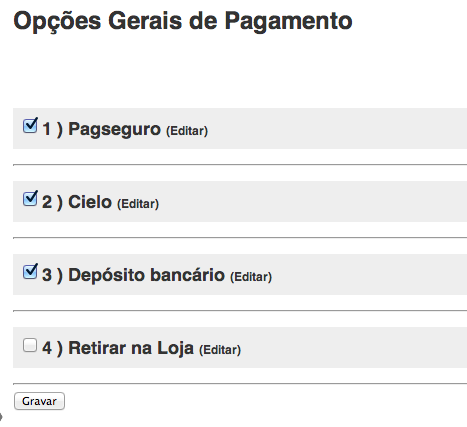Save settings with the Gravar button
This screenshot has height=427, width=467.
point(39,401)
